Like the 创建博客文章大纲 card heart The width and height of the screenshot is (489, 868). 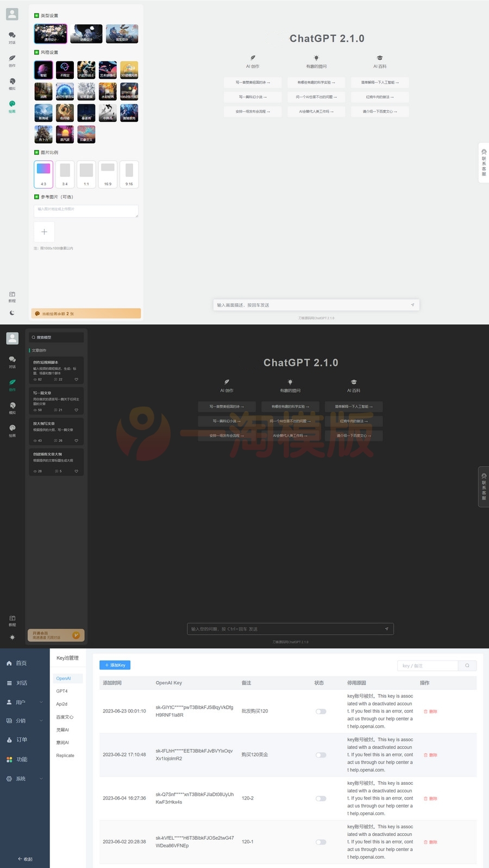click(76, 471)
